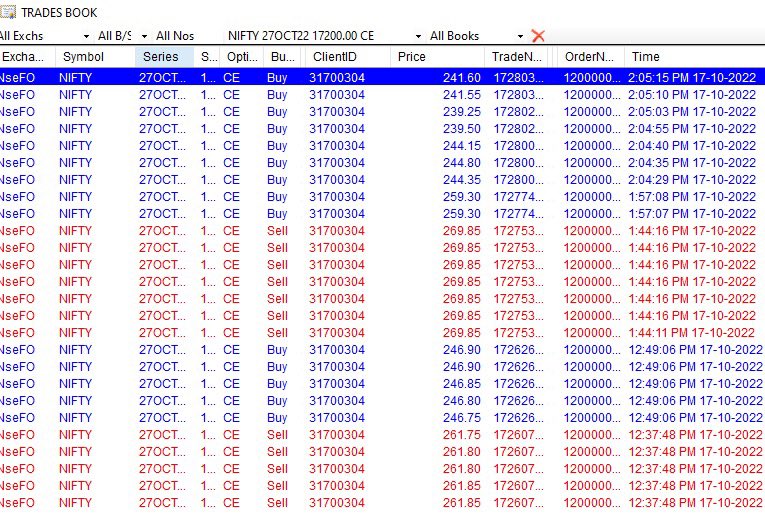Sort by the ClientID column header
Viewport: 765px width, 522px height.
[348, 57]
